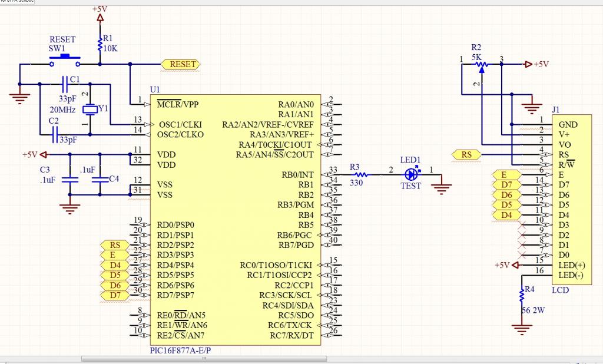Screen dimensions: 603x364
Task: Click the horizontal scrollbar thumb at bottom
Action: [x=203, y=359]
